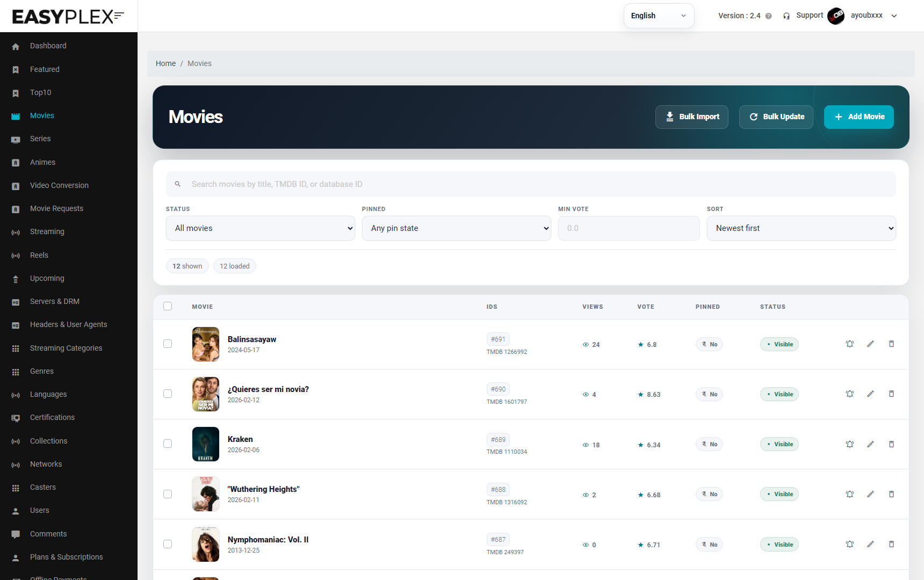Click the Series sidebar icon
Image resolution: width=924 pixels, height=580 pixels.
tap(16, 139)
